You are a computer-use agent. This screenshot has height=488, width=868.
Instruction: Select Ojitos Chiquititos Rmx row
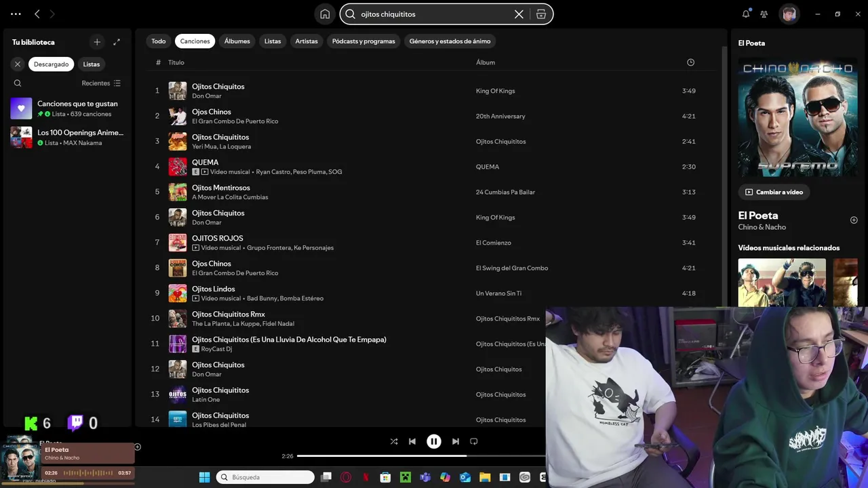point(347,319)
